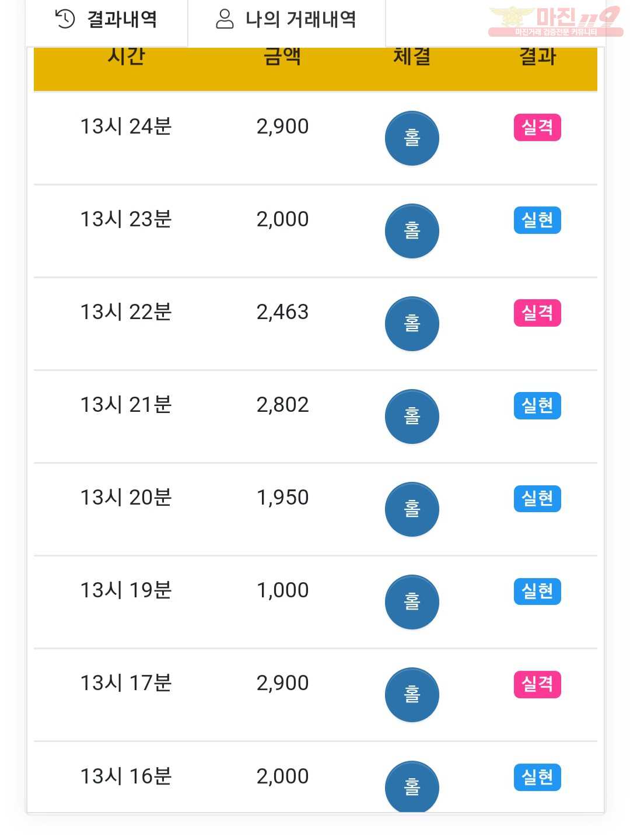Click the 마진 logo at top right

[555, 22]
